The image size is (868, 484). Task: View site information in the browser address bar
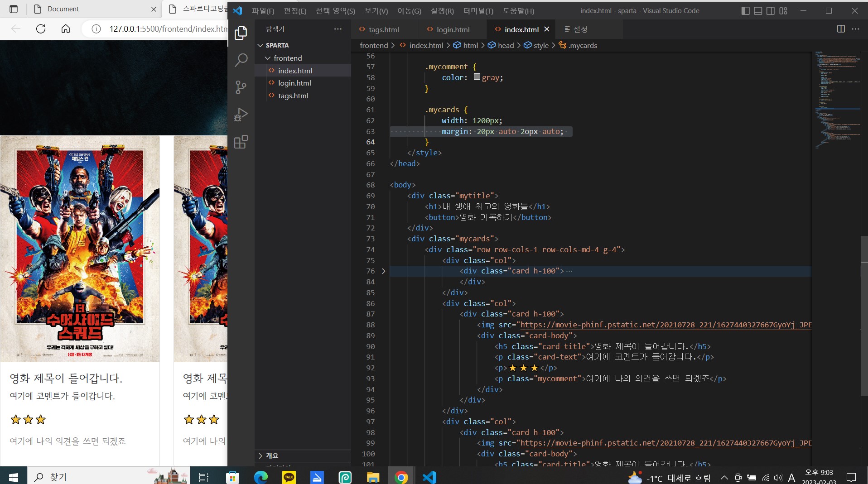pos(96,29)
